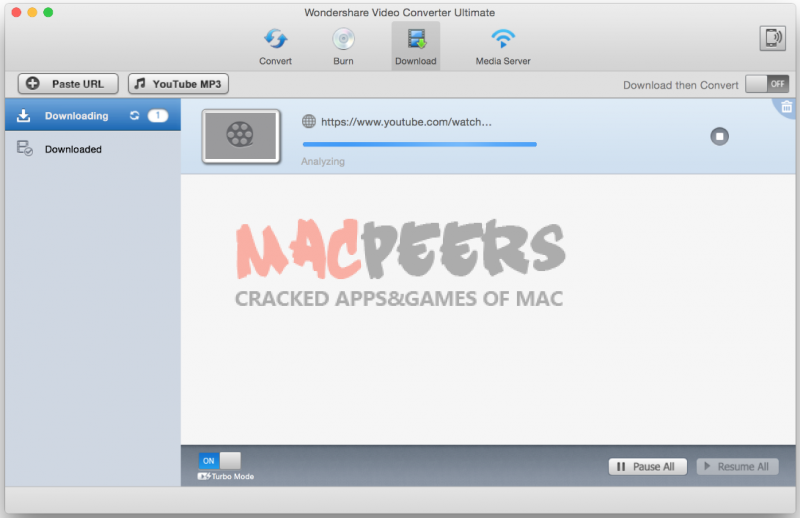Click the Analyzing status text

point(322,161)
